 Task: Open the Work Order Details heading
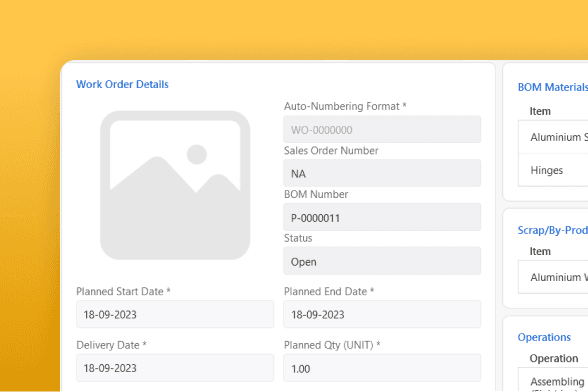click(x=122, y=84)
